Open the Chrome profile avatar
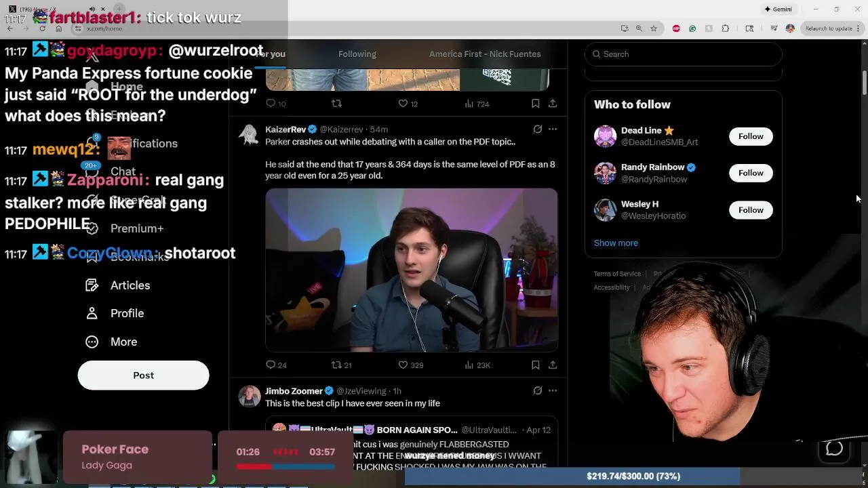The width and height of the screenshot is (868, 488). 790,28
